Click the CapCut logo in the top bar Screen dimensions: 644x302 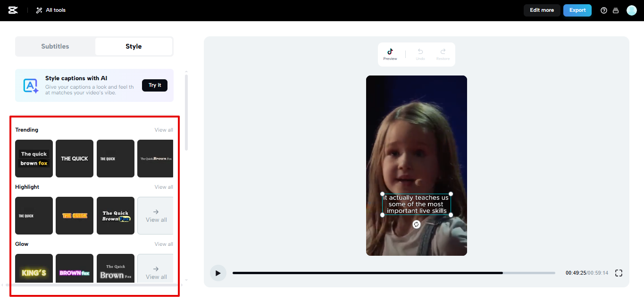click(13, 10)
